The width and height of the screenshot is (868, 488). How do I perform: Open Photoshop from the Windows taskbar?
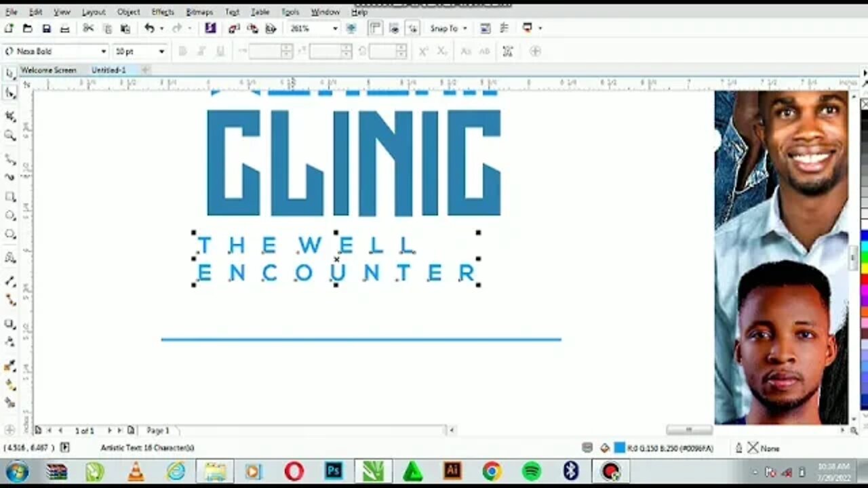(x=333, y=471)
